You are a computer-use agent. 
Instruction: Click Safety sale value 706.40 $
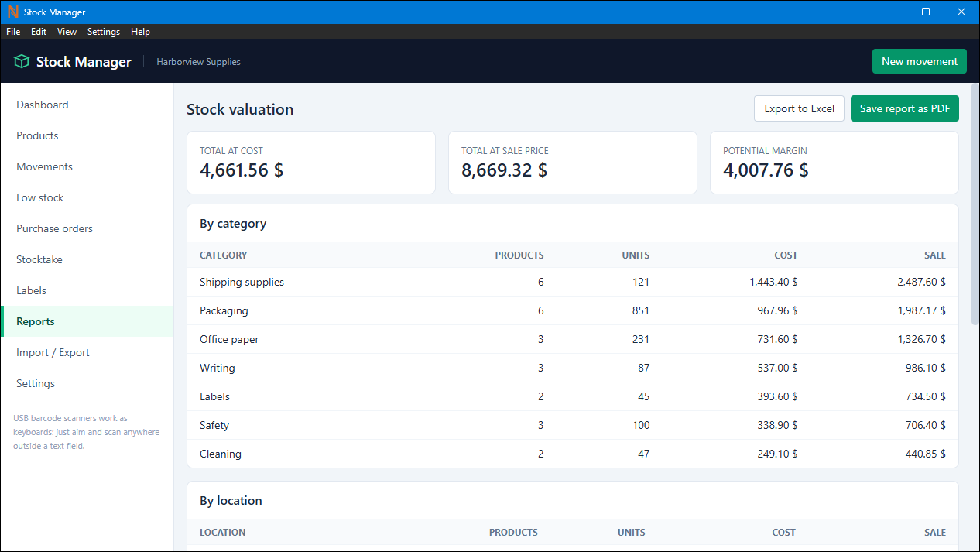pyautogui.click(x=926, y=425)
